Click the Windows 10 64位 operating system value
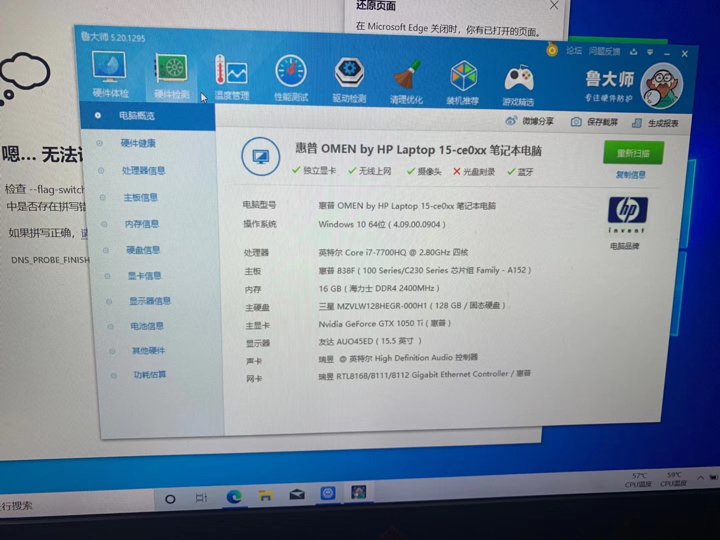Image resolution: width=720 pixels, height=540 pixels. click(382, 225)
